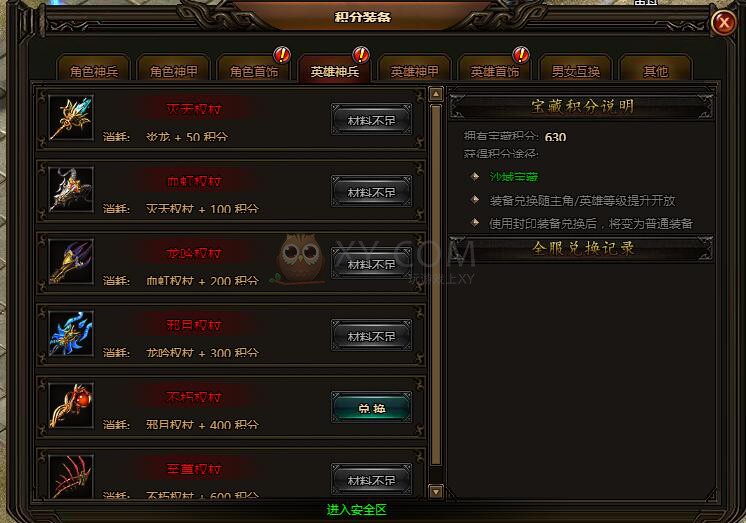
Task: Click the 进入安全区 green text
Action: click(356, 510)
